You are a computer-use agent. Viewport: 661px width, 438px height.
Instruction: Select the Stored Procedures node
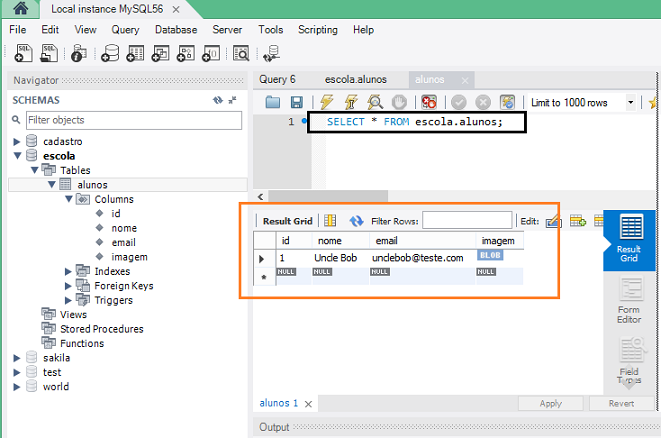pos(102,329)
